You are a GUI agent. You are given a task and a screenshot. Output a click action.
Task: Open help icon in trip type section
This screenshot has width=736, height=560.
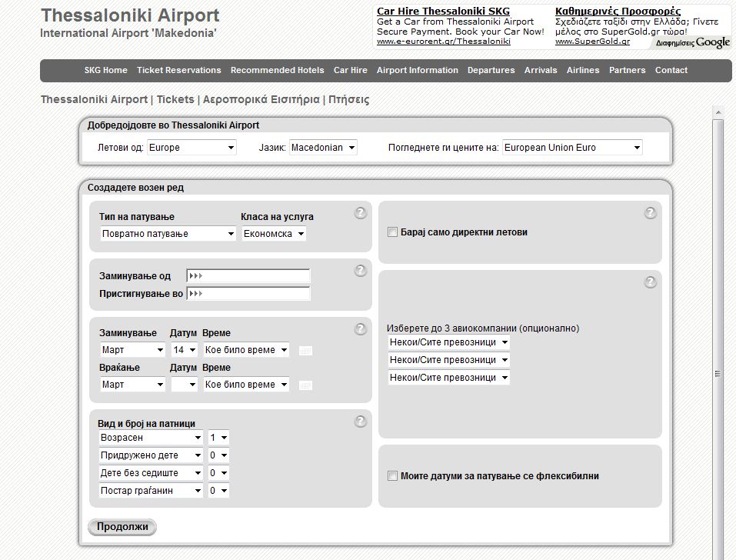click(x=360, y=212)
